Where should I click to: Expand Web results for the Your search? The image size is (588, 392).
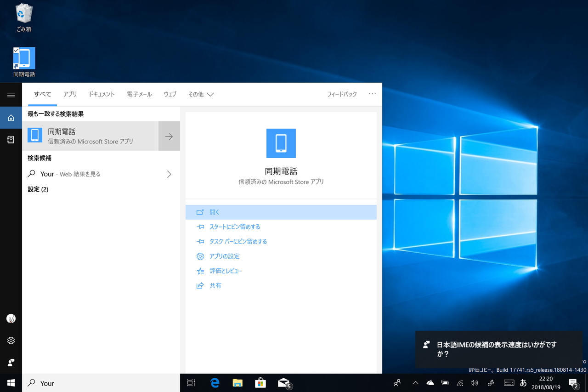click(x=169, y=174)
